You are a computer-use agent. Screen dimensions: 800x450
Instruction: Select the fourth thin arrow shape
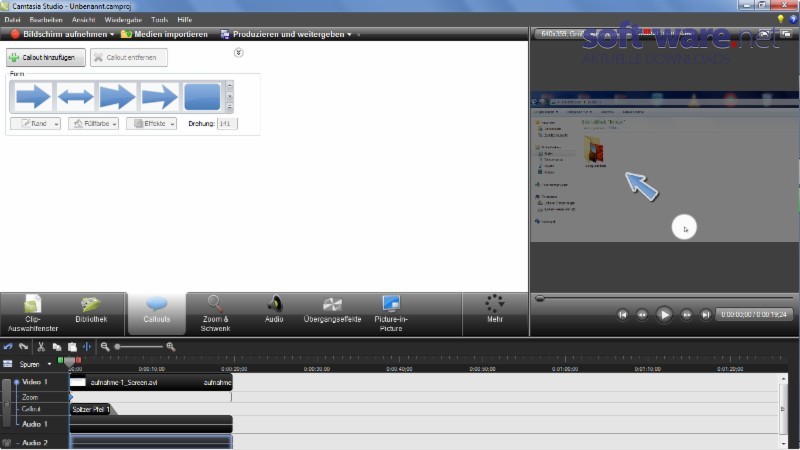(160, 96)
